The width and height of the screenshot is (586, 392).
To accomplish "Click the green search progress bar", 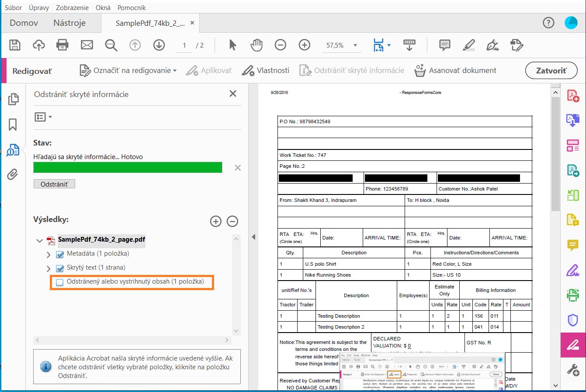I will (128, 167).
